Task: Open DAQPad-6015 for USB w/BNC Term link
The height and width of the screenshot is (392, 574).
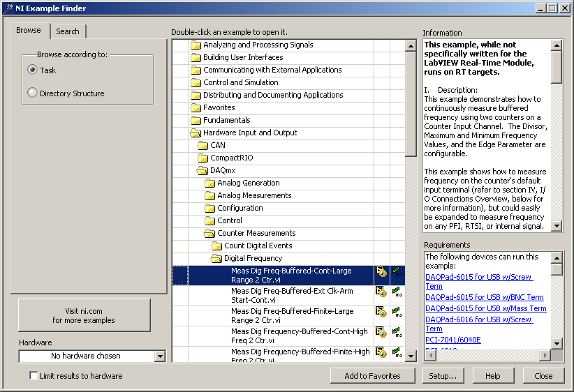Action: click(485, 297)
